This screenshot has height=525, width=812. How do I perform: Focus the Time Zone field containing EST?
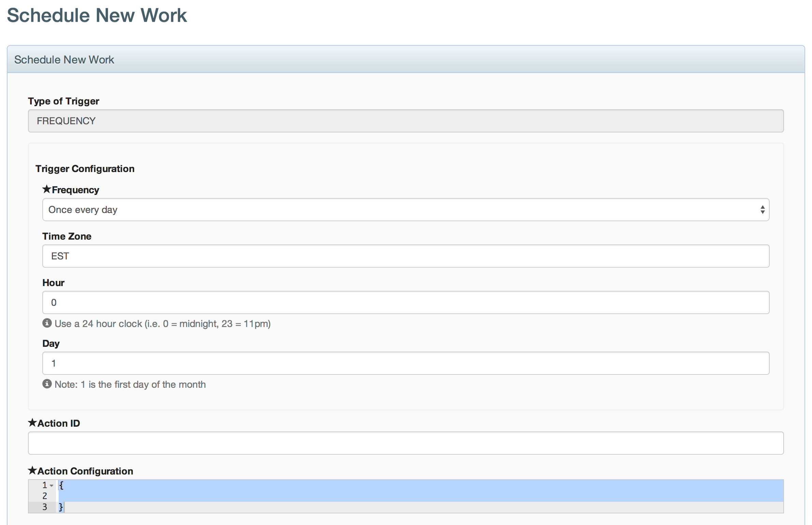(405, 256)
